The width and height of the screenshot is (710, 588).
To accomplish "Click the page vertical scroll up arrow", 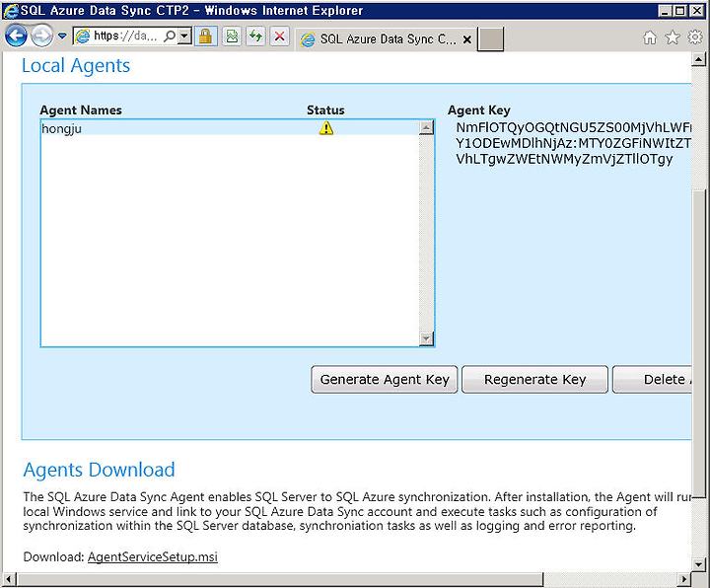I will (699, 59).
